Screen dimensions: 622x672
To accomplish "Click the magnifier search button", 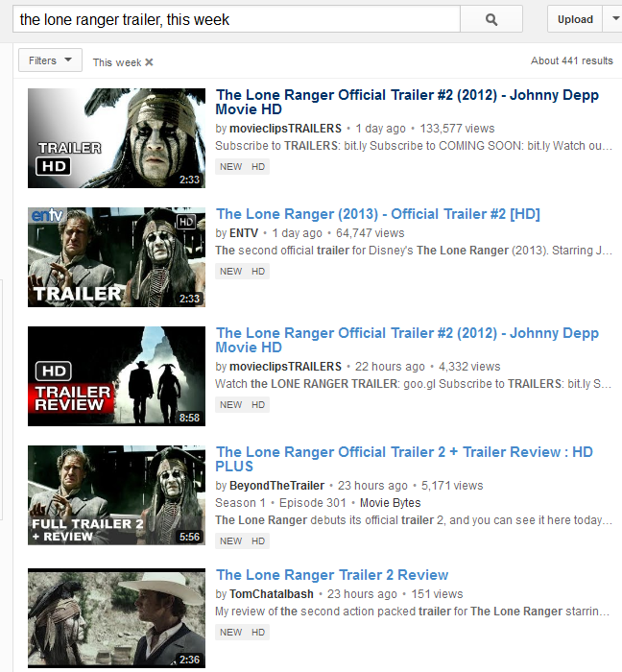I will [491, 19].
